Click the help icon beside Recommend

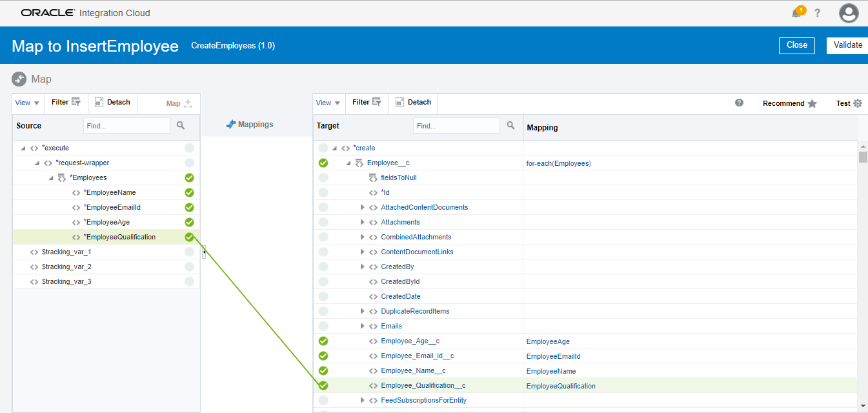[740, 103]
